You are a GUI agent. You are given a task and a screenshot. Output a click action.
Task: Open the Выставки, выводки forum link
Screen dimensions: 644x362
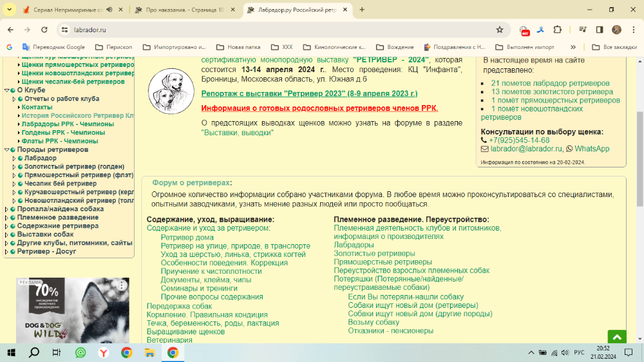pyautogui.click(x=238, y=132)
